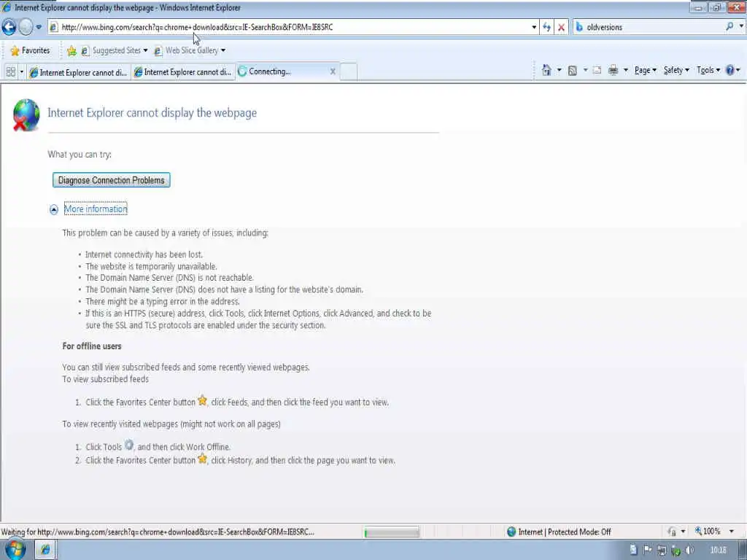Click the taskbar clock
The height and width of the screenshot is (560, 747).
tap(719, 551)
